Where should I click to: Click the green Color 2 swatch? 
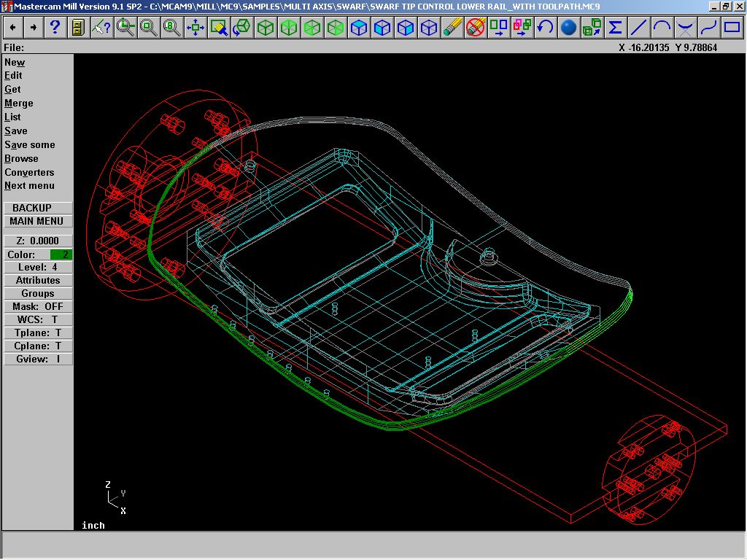[x=61, y=254]
